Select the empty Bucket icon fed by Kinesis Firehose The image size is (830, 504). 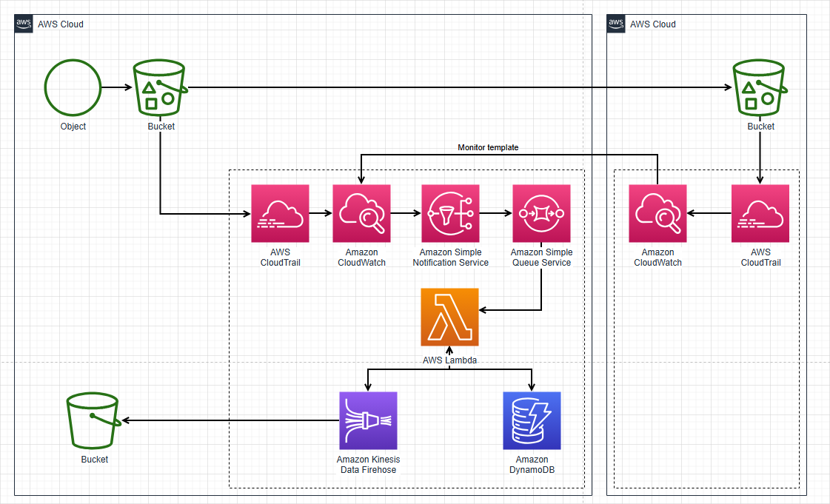94,420
